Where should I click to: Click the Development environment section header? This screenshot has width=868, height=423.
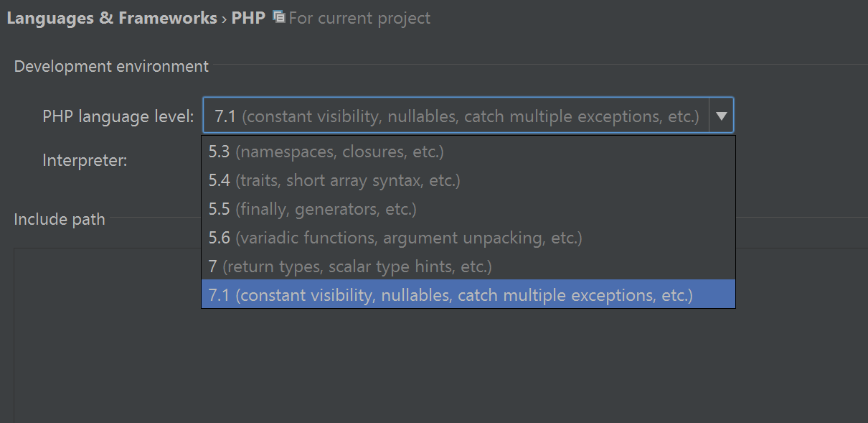(111, 67)
